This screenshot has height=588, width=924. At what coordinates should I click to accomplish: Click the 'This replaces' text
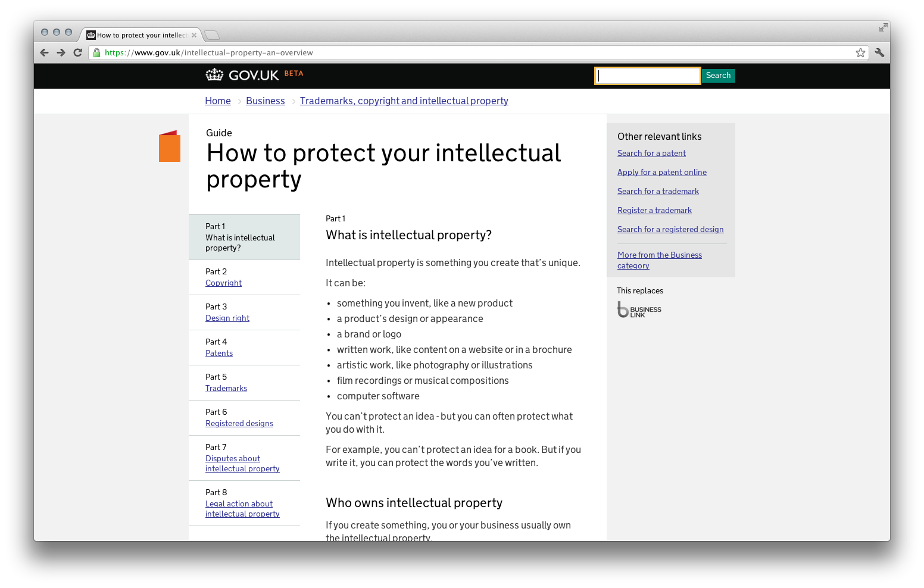click(x=640, y=290)
